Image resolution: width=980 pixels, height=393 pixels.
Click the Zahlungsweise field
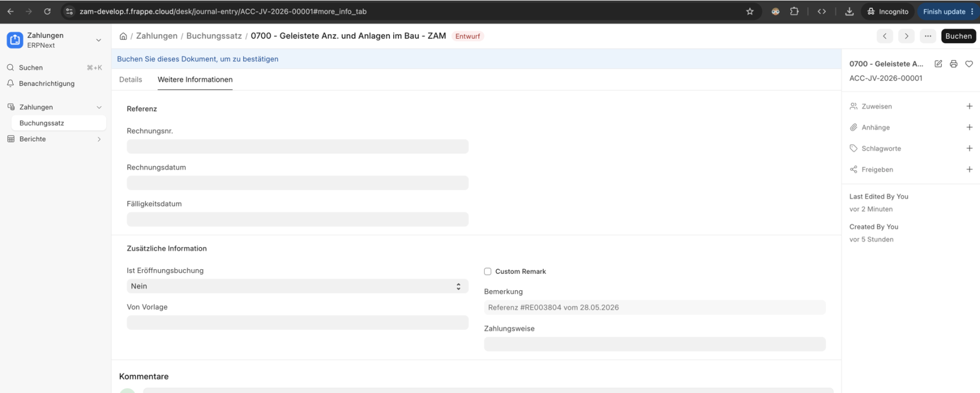tap(654, 344)
